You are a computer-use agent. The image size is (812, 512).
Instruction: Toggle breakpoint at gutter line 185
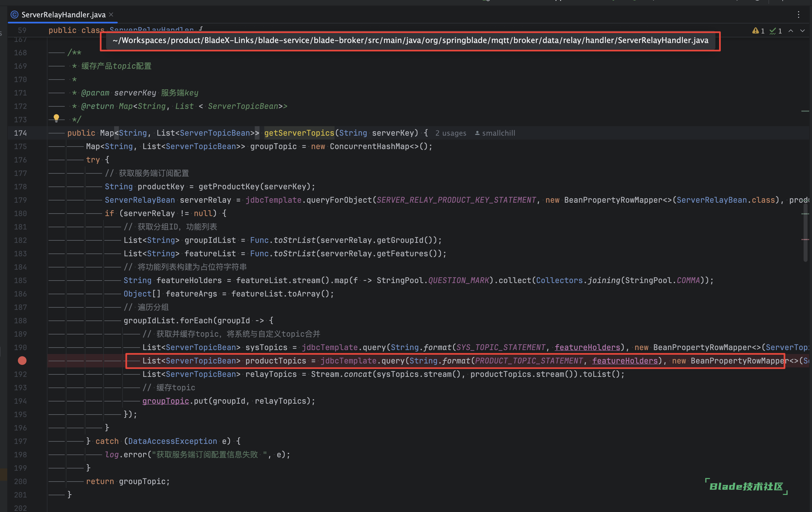pos(20,281)
